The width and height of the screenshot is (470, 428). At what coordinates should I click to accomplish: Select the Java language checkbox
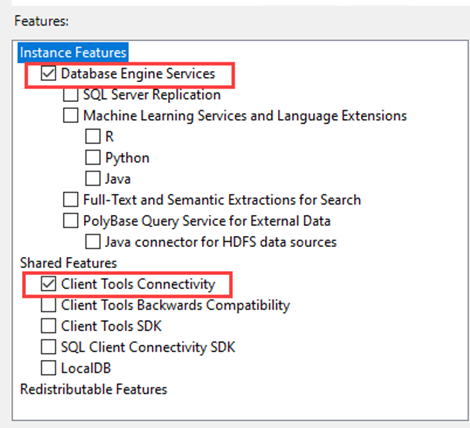pos(93,178)
